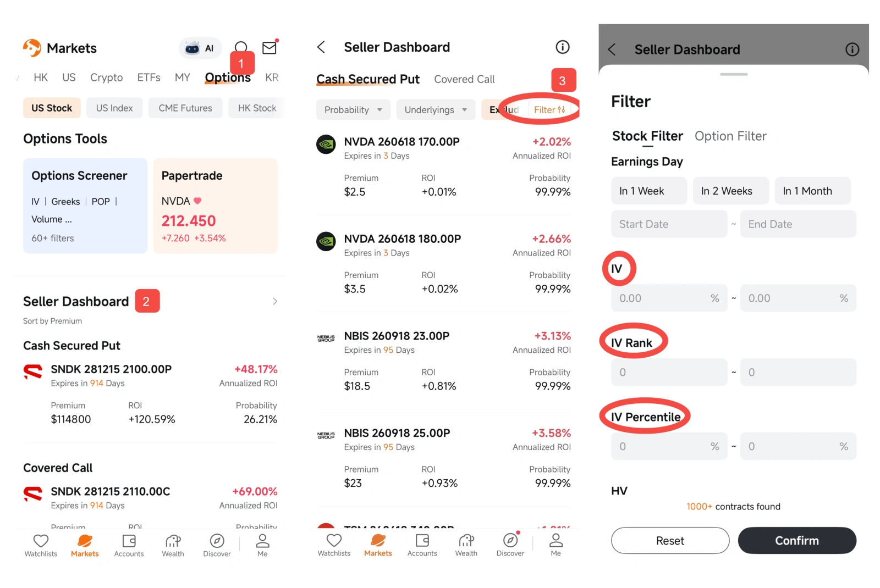Select the CME Futures chip
Screen dimensions: 880x588
pos(185,108)
